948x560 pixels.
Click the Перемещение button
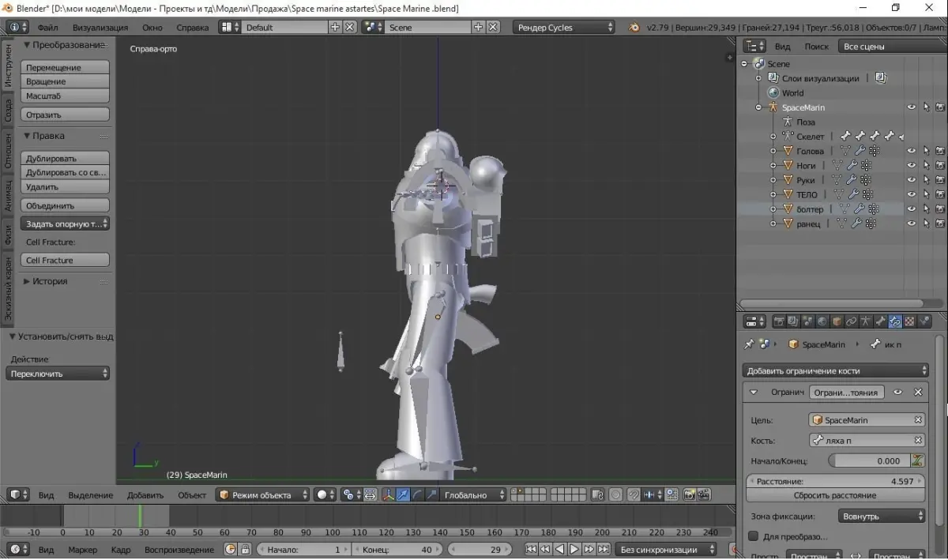[x=65, y=68]
